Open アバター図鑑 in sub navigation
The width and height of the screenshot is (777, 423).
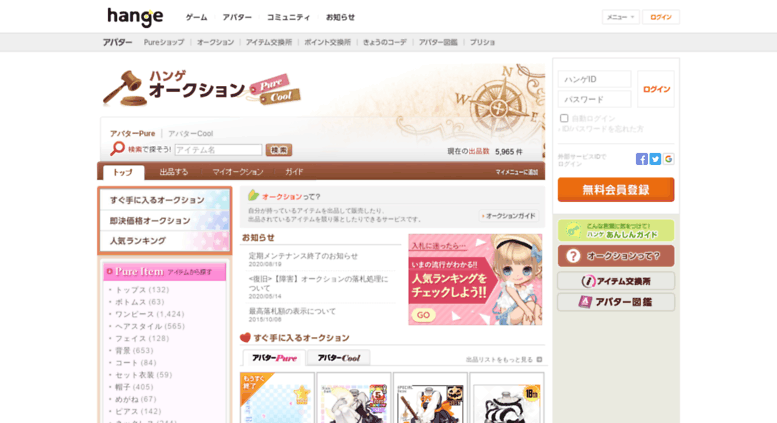438,43
